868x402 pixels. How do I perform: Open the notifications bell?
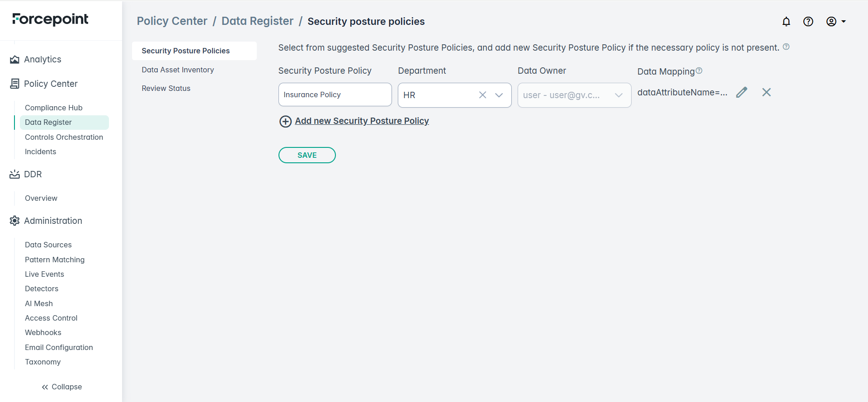(786, 22)
